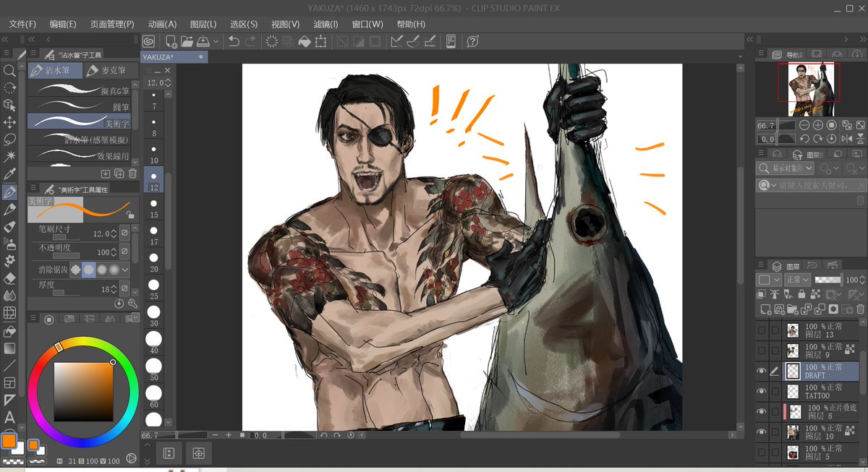Image resolution: width=868 pixels, height=472 pixels.
Task: Adjust the 笔刷尺寸 brush size slider
Action: tap(65, 237)
